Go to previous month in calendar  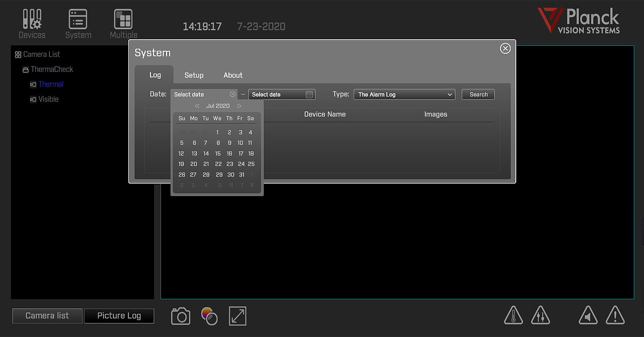[198, 106]
